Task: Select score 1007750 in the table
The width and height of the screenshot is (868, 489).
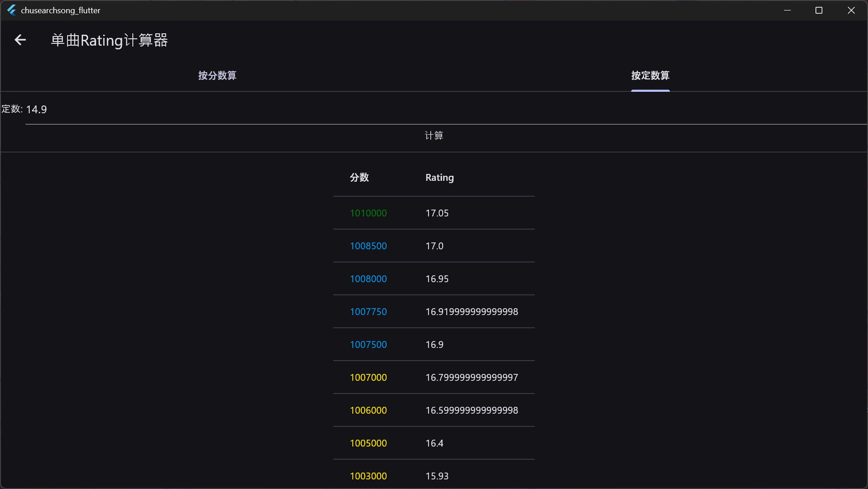Action: point(368,312)
